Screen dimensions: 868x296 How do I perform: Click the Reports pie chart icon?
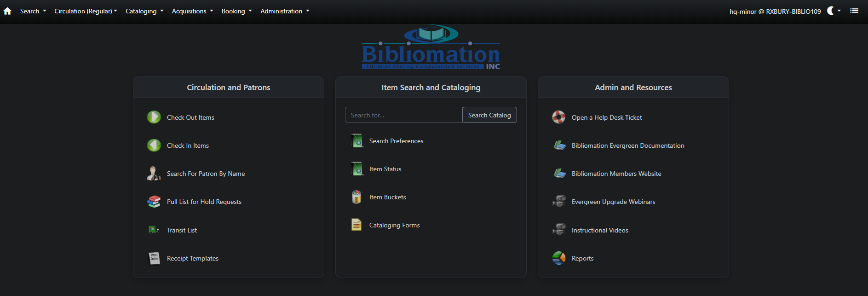(x=559, y=258)
